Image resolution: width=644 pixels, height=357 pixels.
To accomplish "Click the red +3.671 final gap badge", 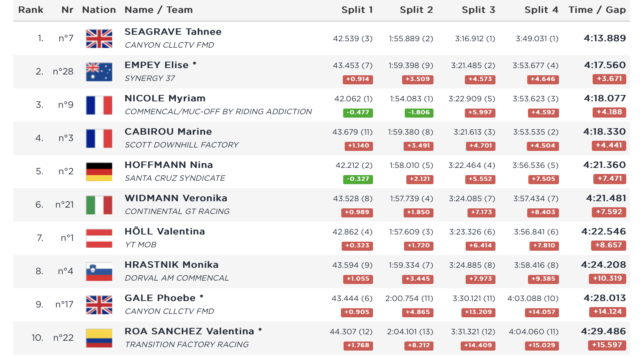I will [x=609, y=79].
